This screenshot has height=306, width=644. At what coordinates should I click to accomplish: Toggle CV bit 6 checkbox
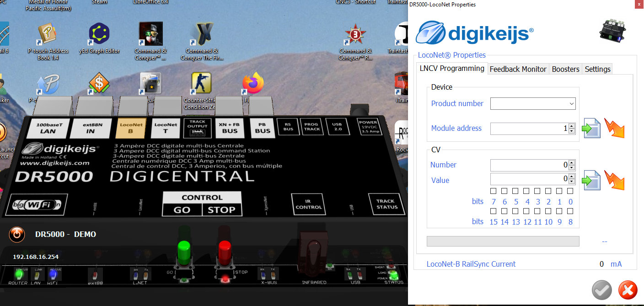pyautogui.click(x=504, y=191)
